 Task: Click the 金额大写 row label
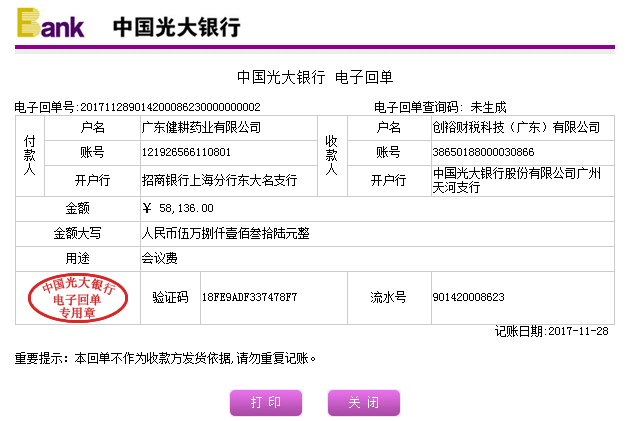tap(78, 234)
